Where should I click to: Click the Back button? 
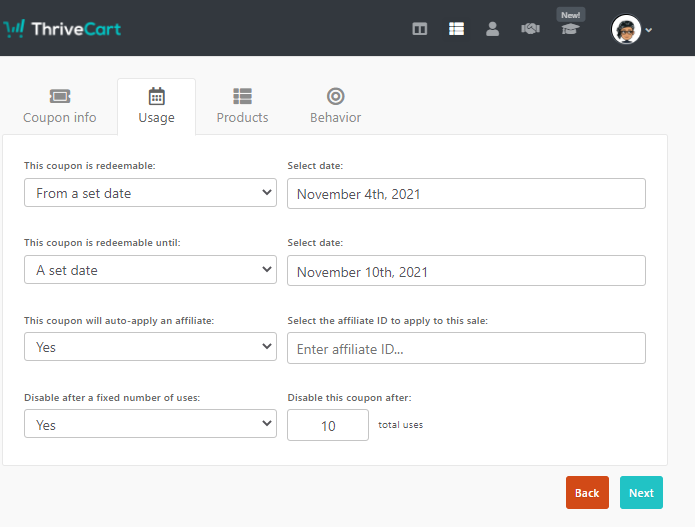click(x=587, y=492)
